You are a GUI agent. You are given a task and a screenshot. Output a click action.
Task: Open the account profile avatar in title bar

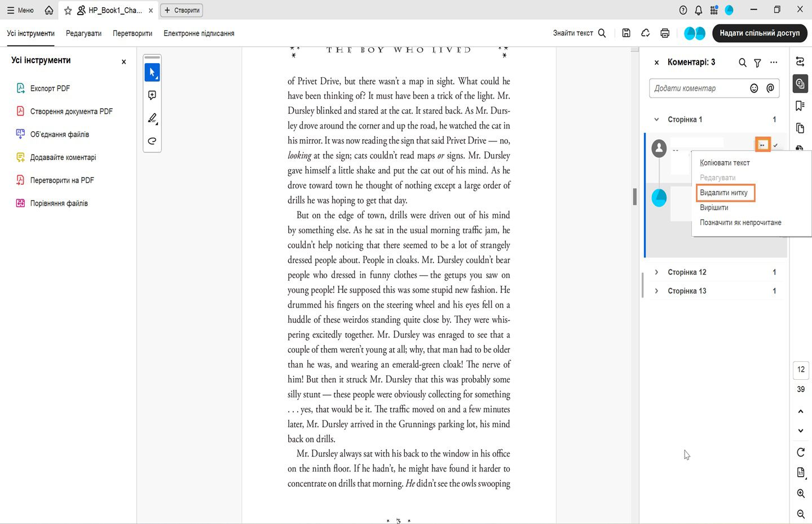coord(729,10)
